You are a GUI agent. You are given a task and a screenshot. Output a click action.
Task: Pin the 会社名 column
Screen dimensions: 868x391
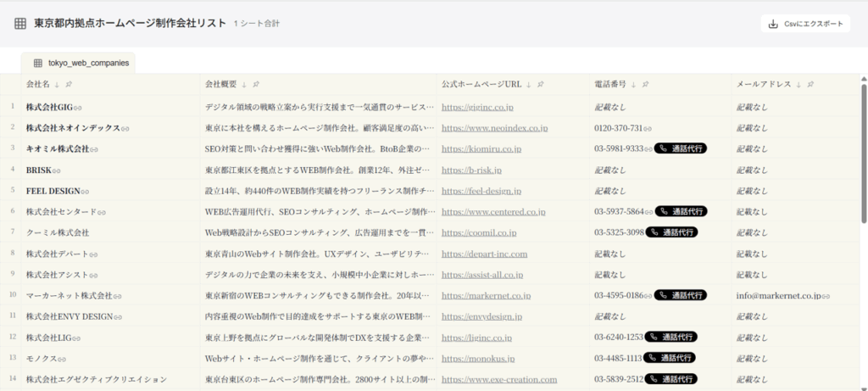click(69, 85)
